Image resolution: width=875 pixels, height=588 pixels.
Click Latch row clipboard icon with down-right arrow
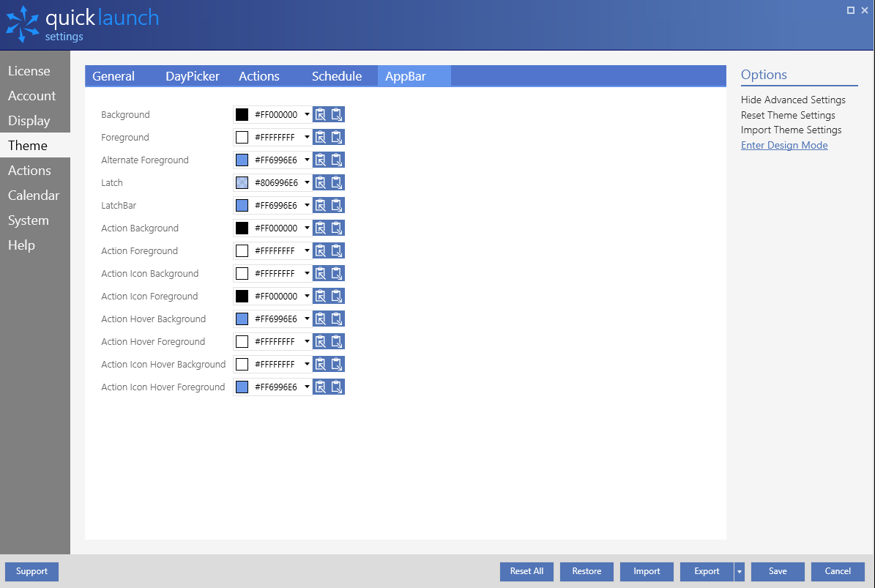pos(337,182)
